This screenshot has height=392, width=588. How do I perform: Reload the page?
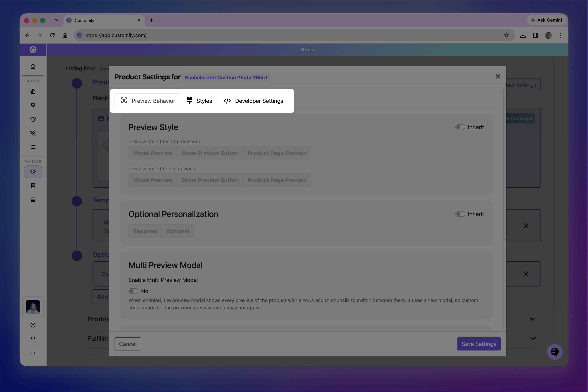tap(52, 35)
